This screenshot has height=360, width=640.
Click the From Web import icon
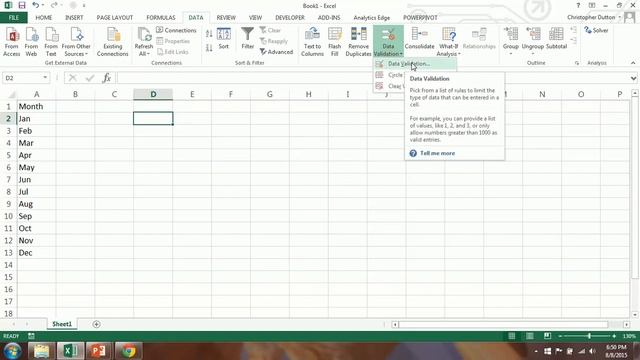pyautogui.click(x=31, y=42)
